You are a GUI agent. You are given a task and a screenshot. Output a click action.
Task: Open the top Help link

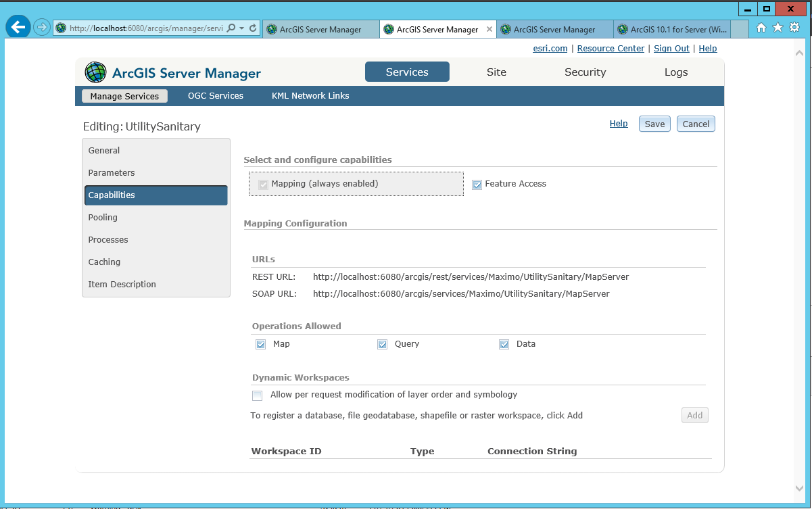[x=708, y=49]
